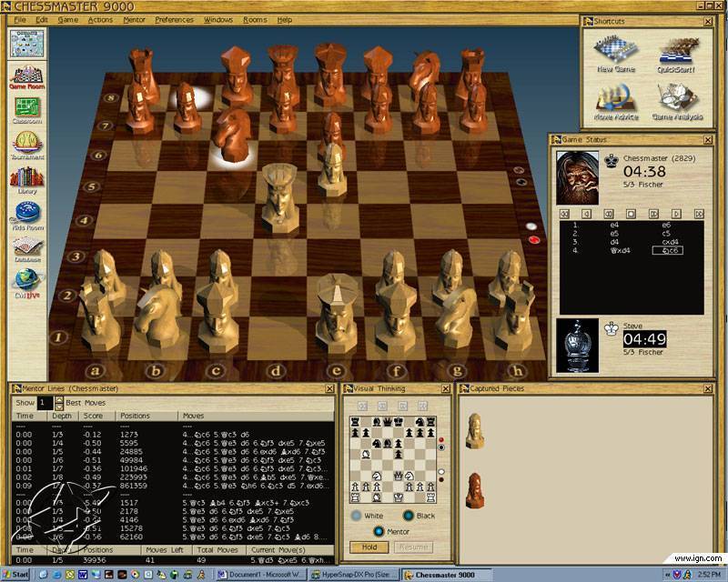Start a New Game from Shortcuts
The height and width of the screenshot is (582, 728).
pos(616,54)
